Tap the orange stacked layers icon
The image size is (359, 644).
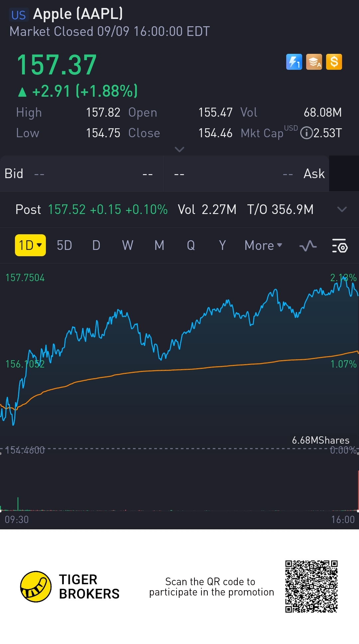click(314, 62)
